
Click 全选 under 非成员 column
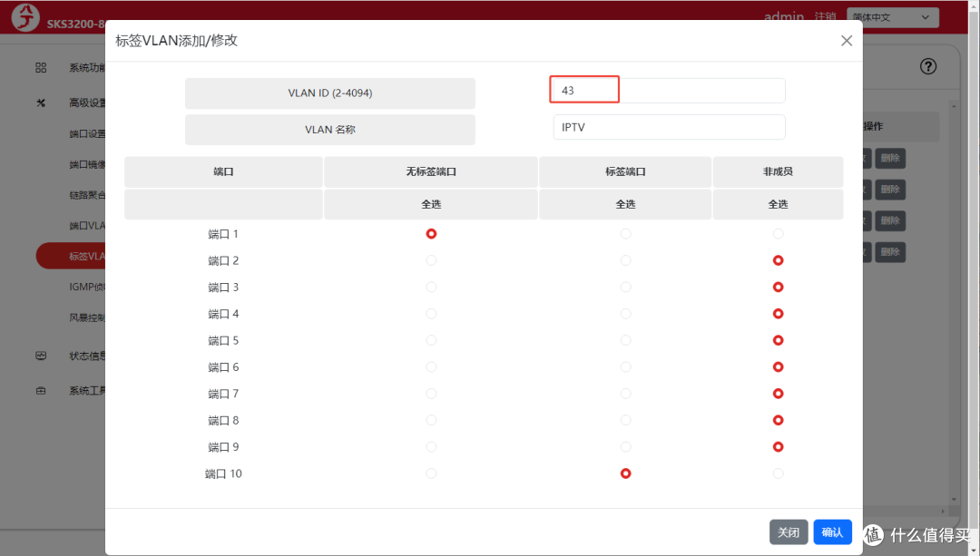click(779, 204)
